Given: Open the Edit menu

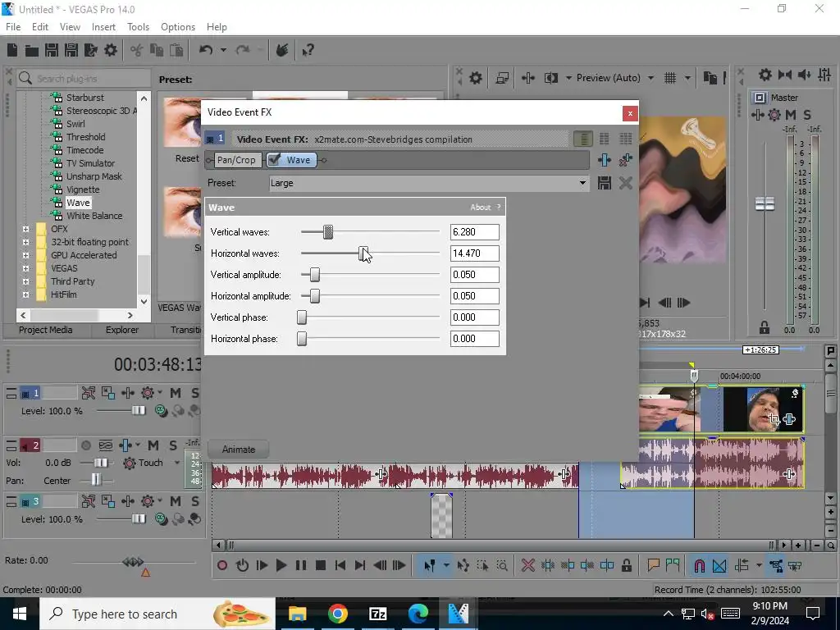Looking at the screenshot, I should coord(40,27).
